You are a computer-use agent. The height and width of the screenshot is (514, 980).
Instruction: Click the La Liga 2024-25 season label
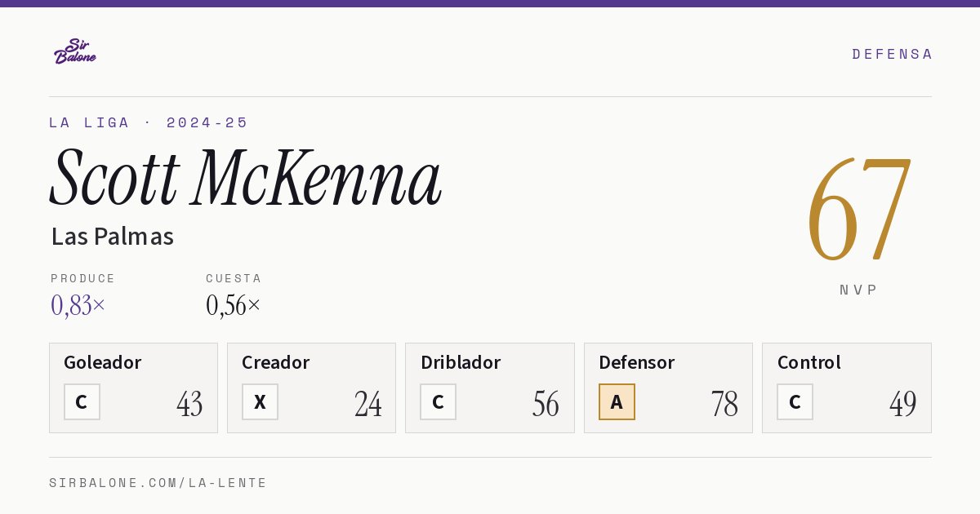tap(149, 122)
